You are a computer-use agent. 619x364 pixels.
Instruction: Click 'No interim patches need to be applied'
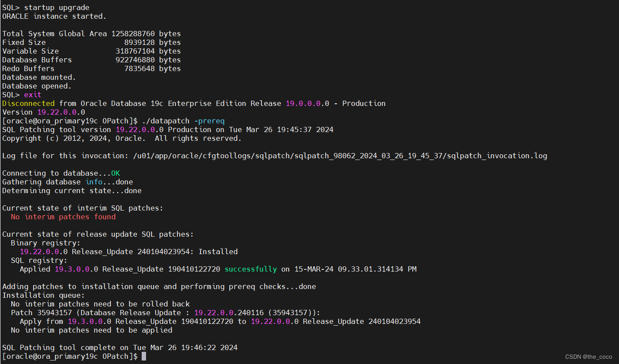tap(92, 330)
